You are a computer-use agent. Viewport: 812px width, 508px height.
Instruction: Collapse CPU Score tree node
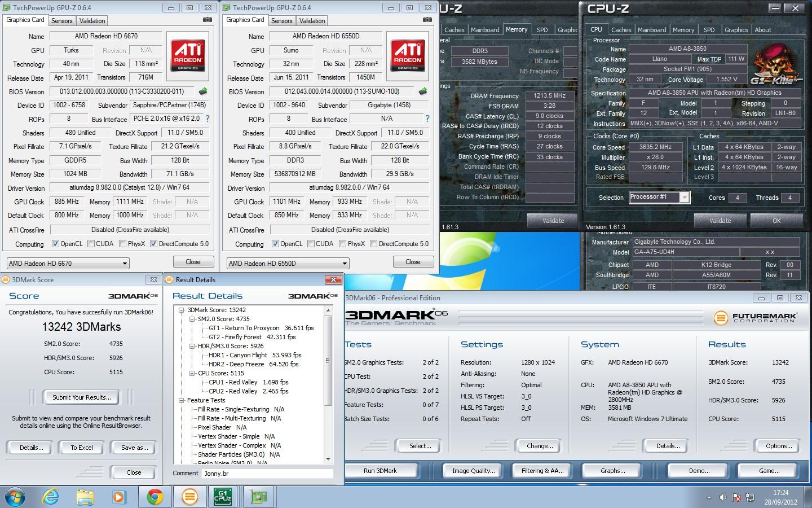pos(192,373)
